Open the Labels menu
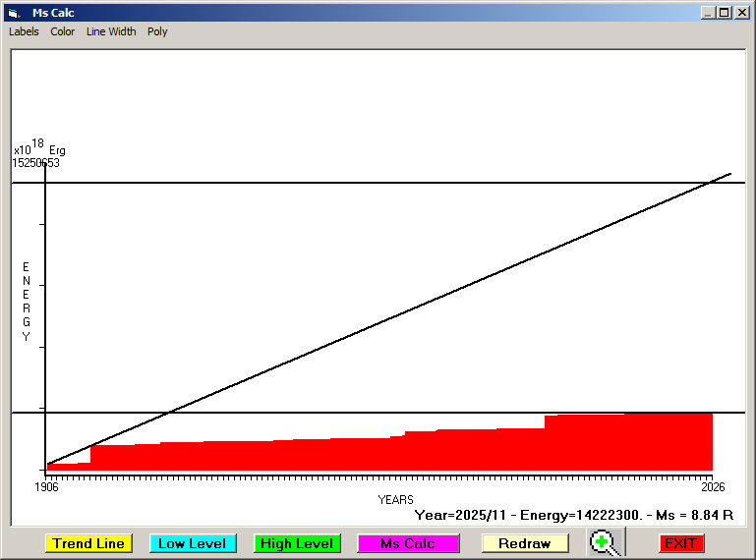The image size is (756, 560). pyautogui.click(x=24, y=31)
